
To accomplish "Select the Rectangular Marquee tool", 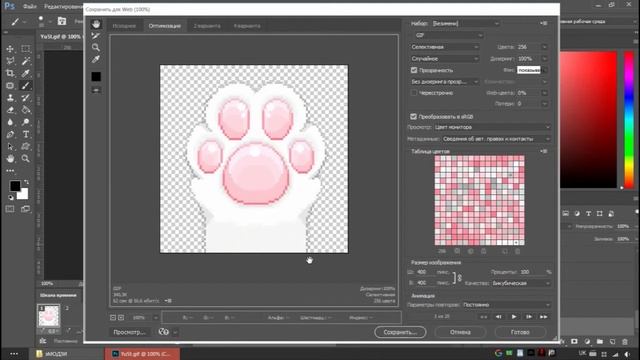I will (x=25, y=49).
